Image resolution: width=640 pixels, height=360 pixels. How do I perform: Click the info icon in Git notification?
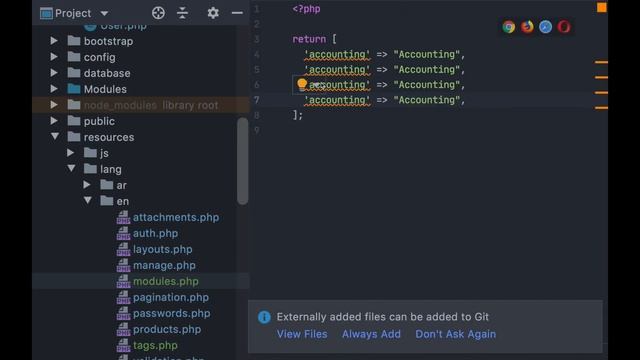(264, 317)
